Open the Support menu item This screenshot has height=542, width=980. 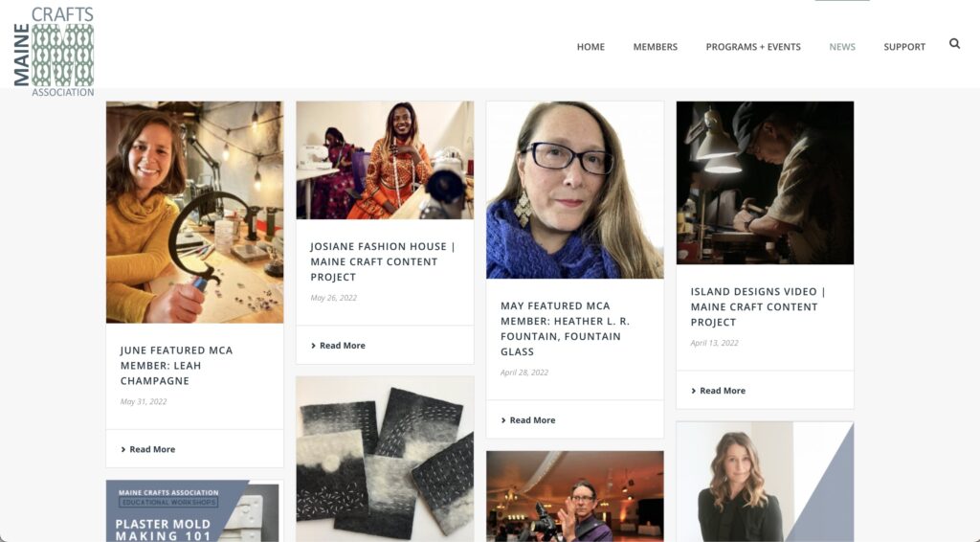[x=904, y=47]
